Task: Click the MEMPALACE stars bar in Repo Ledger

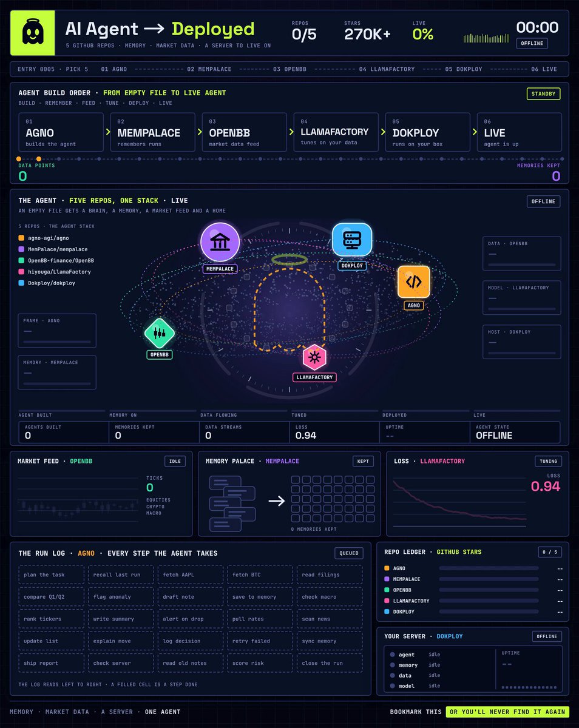Action: click(x=489, y=579)
